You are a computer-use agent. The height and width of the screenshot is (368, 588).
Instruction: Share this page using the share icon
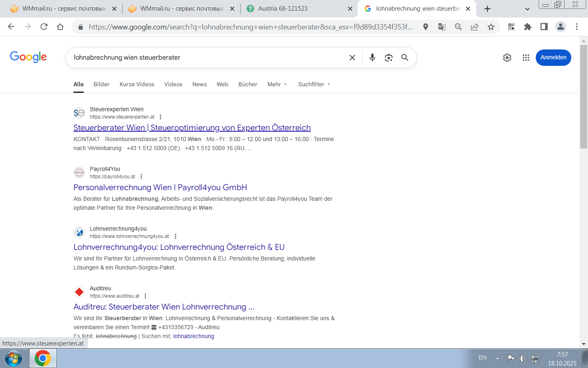pyautogui.click(x=474, y=27)
